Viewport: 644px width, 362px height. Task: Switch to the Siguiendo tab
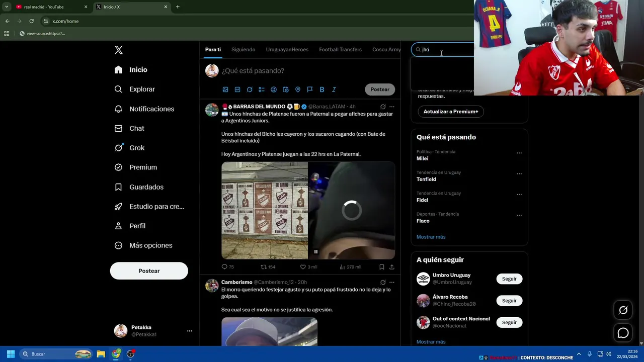click(x=244, y=49)
